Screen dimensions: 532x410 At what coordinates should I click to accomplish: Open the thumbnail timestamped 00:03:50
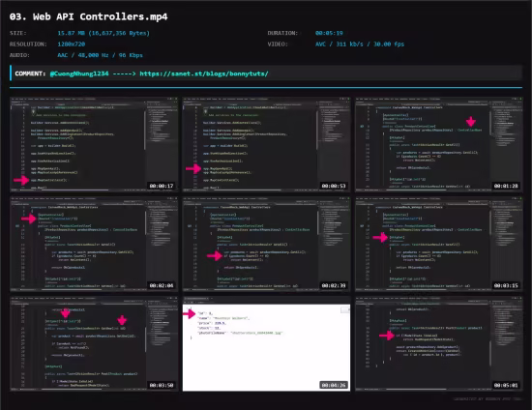(94, 343)
